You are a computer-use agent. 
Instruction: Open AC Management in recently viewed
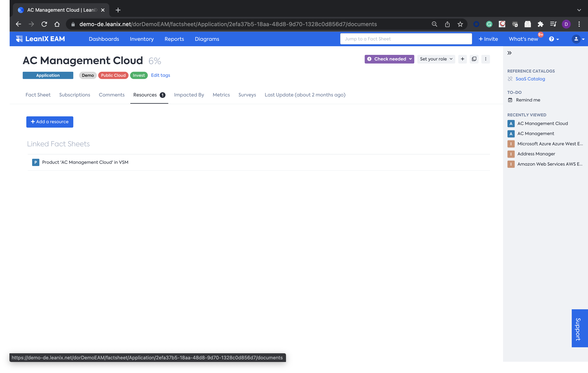(536, 134)
